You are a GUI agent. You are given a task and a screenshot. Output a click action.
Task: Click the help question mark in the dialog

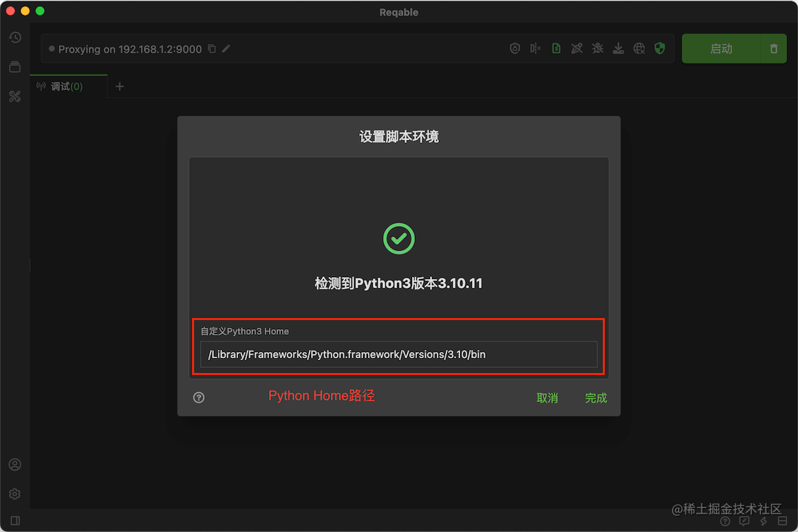199,397
